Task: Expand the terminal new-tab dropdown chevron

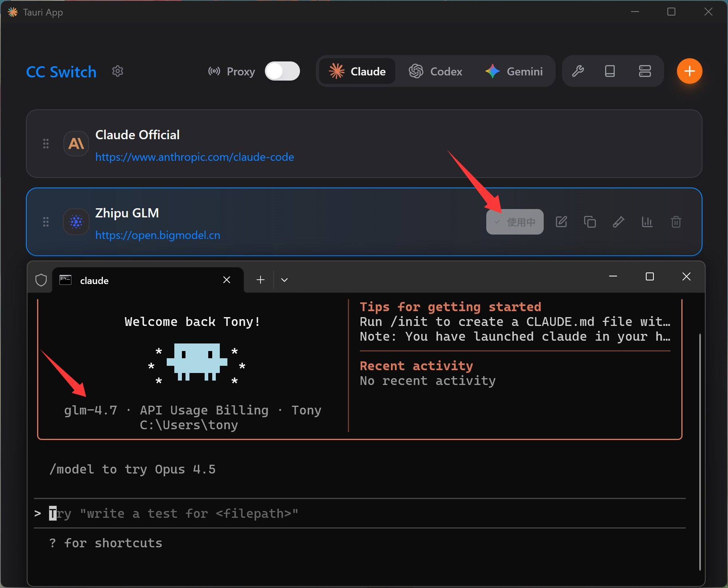Action: pos(284,280)
